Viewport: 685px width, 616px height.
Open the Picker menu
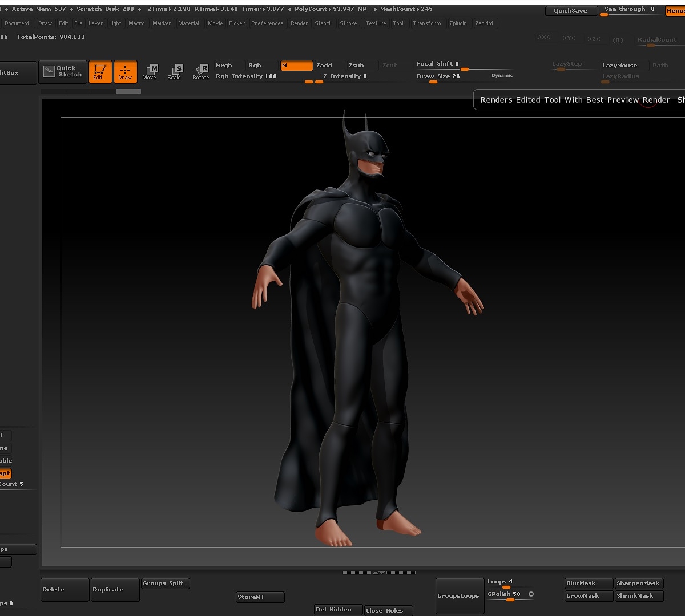[x=237, y=23]
